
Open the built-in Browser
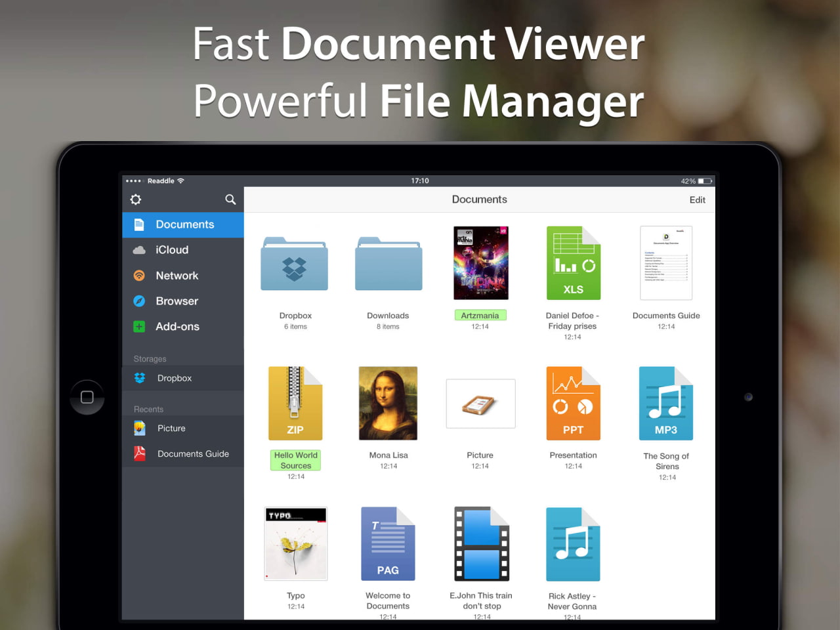tap(177, 301)
